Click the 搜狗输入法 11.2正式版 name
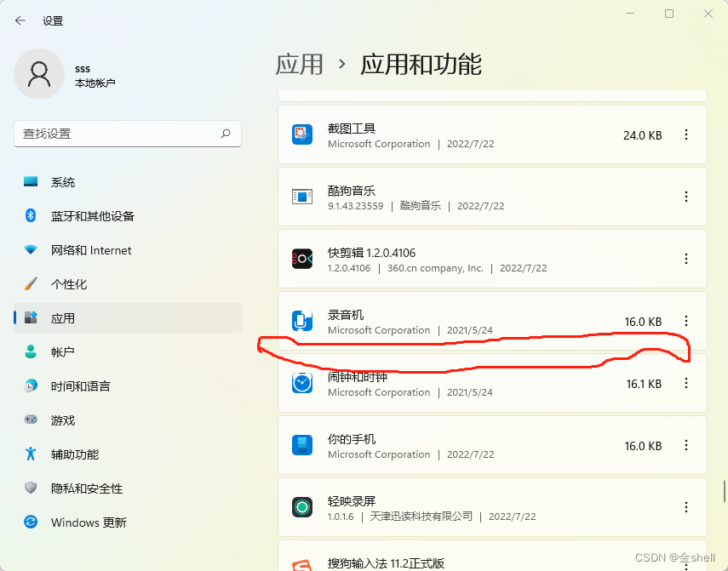 386,563
